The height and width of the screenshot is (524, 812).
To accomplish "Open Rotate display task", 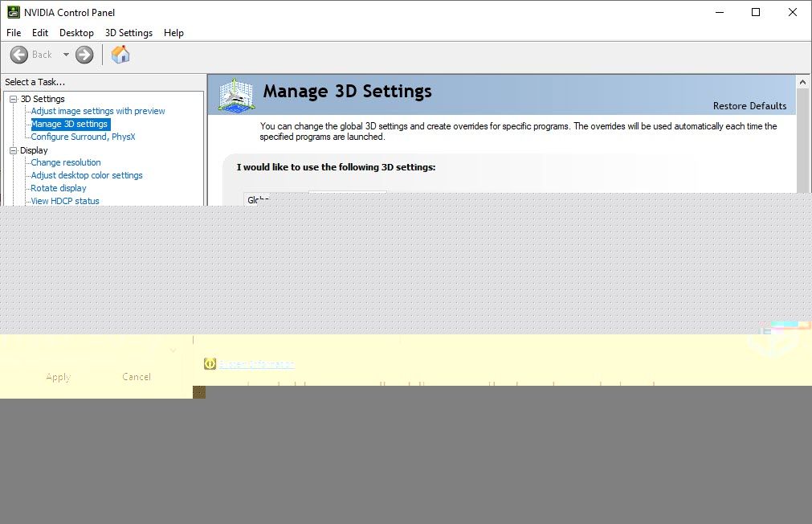I will (59, 188).
